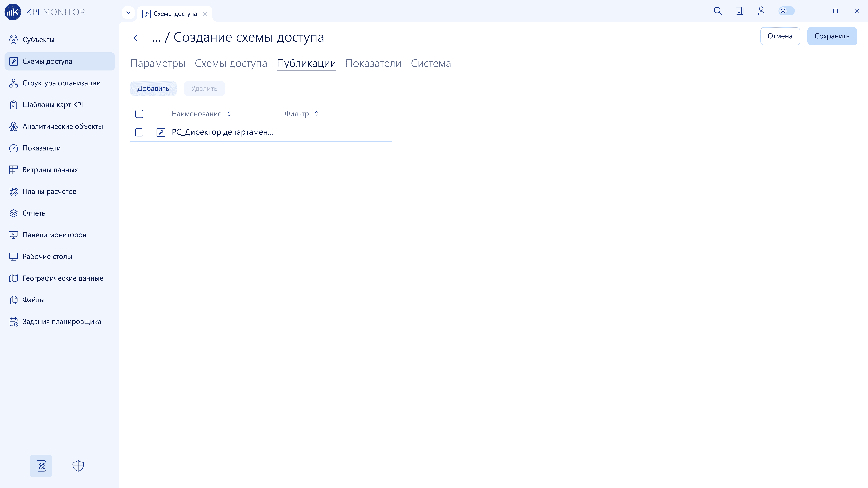Open the Субъекты section icon
This screenshot has width=868, height=488.
(13, 40)
